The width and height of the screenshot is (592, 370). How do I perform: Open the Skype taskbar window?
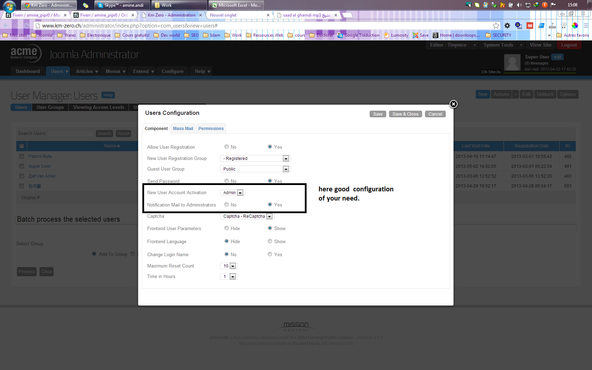pyautogui.click(x=121, y=5)
